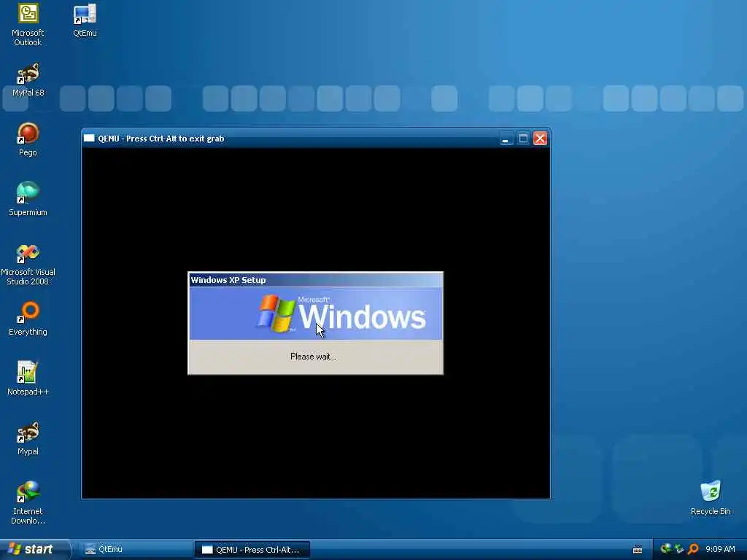747x560 pixels.
Task: Maximize the QEMU window
Action: click(523, 139)
